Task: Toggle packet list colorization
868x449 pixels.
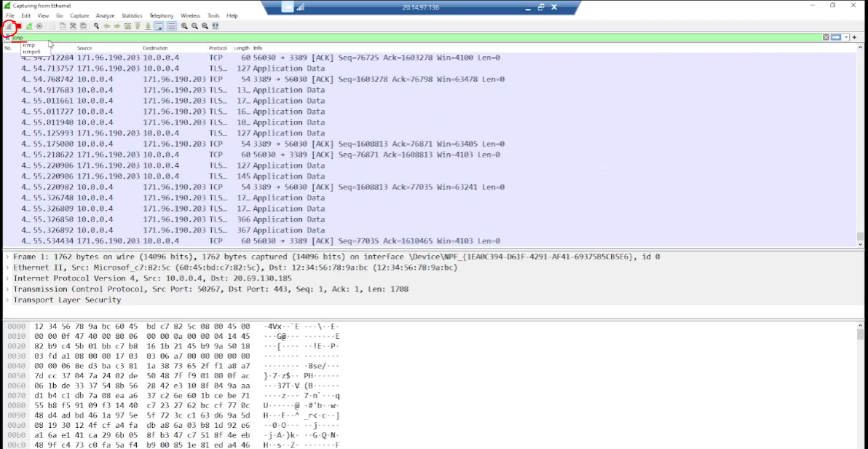Action: point(170,26)
